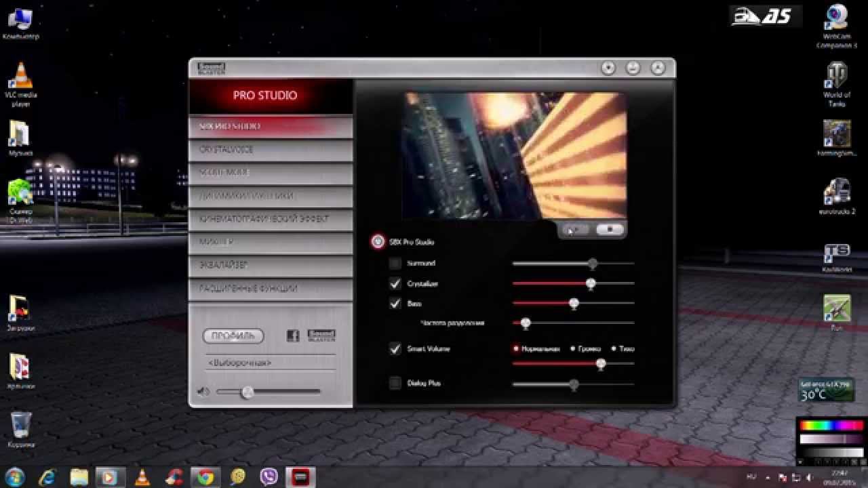The height and width of the screenshot is (488, 868).
Task: Click the master volume slider handle
Action: pos(248,391)
